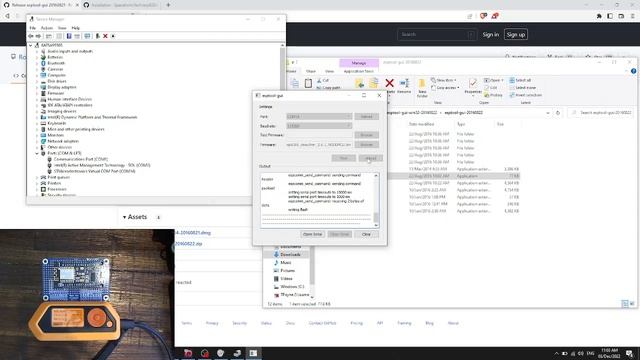Image resolution: width=640 pixels, height=360 pixels.
Task: Click the Brave shield icon in address bar
Action: pyautogui.click(x=483, y=16)
